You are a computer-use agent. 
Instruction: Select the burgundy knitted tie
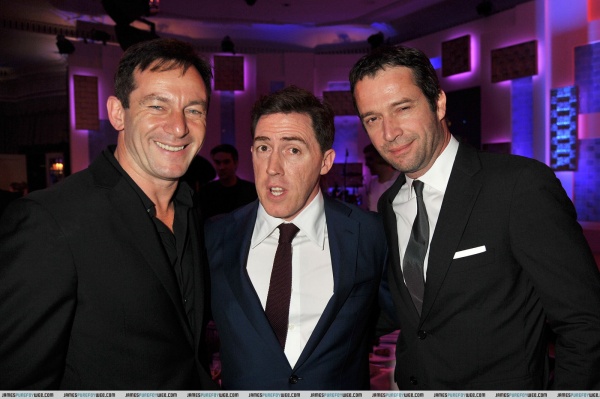282,283
